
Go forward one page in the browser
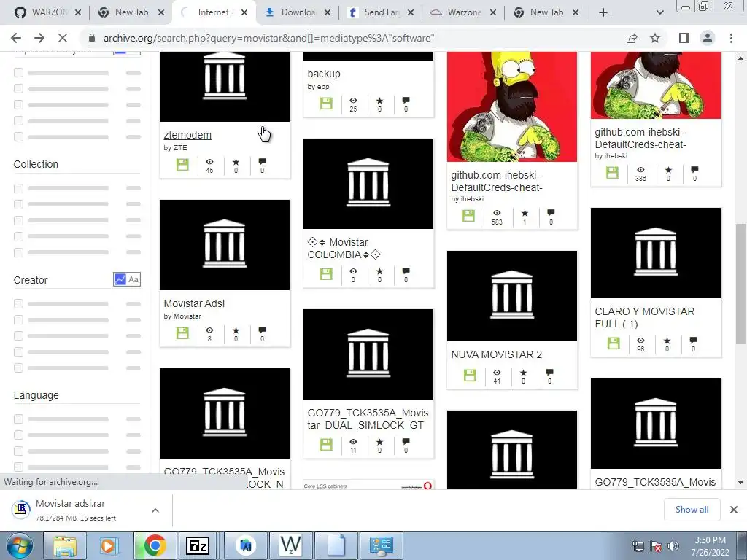(39, 38)
